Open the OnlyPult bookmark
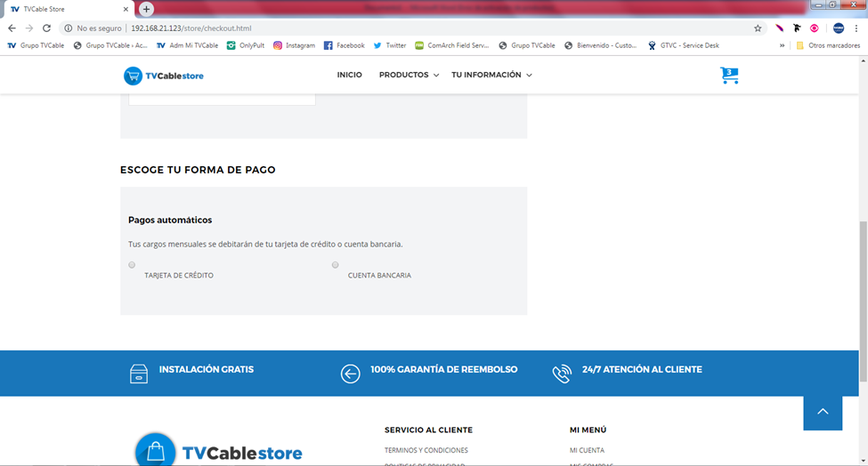The height and width of the screenshot is (466, 868). (245, 45)
